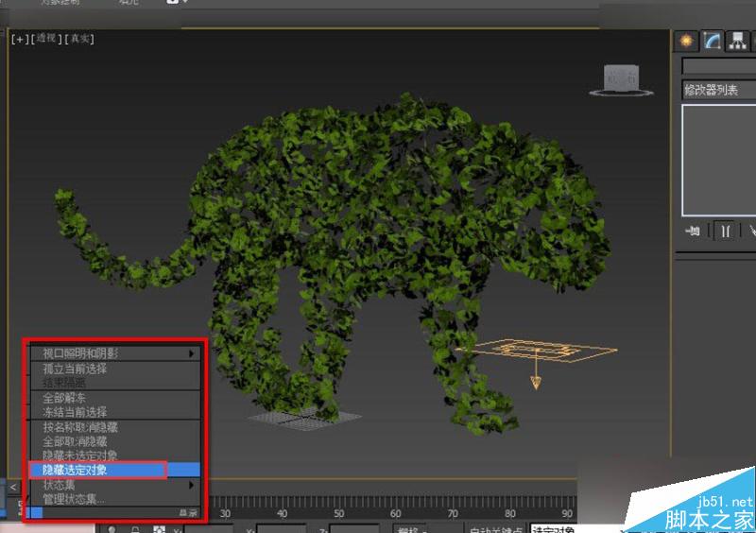Switch to the Modify panel arc icon
756x533 pixels.
pyautogui.click(x=712, y=41)
